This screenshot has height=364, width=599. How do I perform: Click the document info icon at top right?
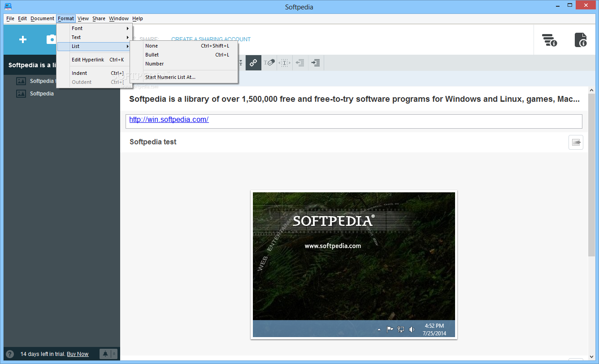[x=581, y=40]
